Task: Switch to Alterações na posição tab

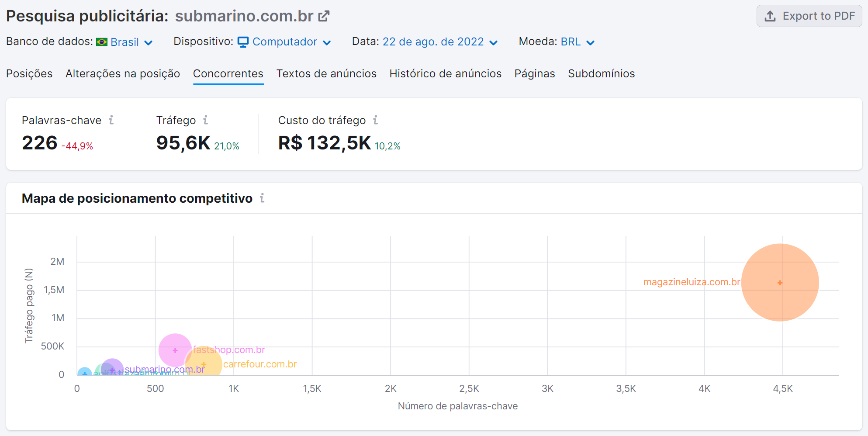Action: (123, 73)
